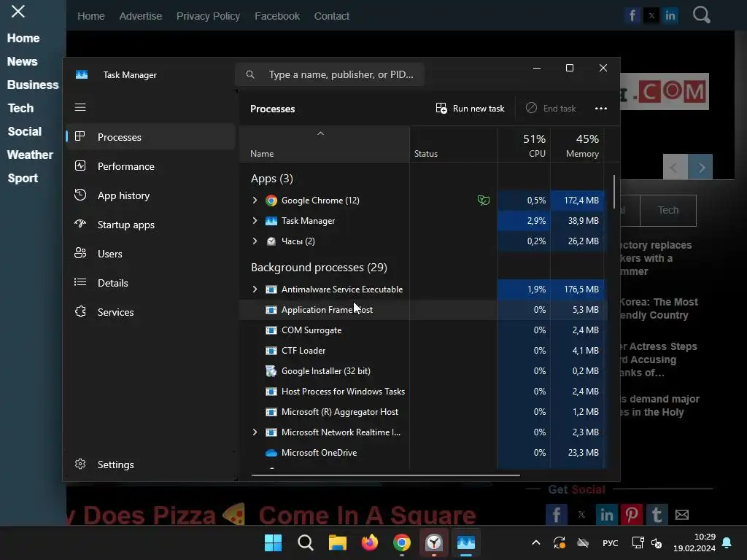Select the COM Surrogate process
The image size is (747, 560).
(422, 330)
